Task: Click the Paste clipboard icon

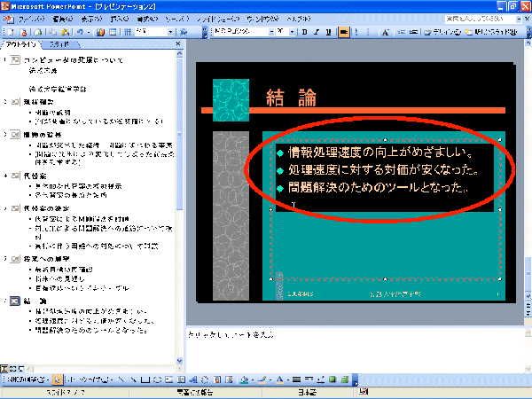Action: (x=65, y=32)
